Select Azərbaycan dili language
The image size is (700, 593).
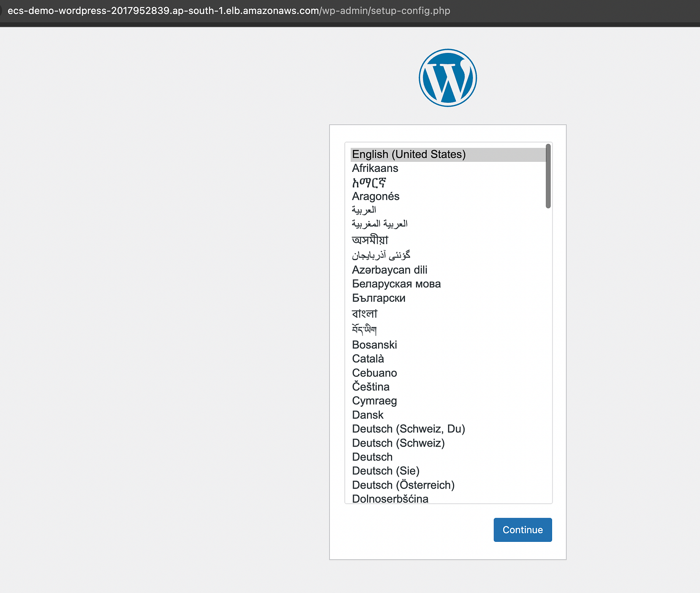(x=448, y=270)
